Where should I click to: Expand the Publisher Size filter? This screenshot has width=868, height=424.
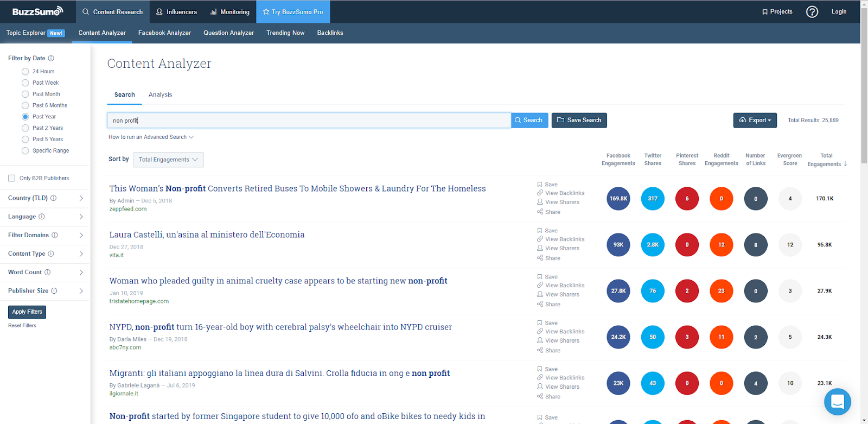click(x=81, y=291)
